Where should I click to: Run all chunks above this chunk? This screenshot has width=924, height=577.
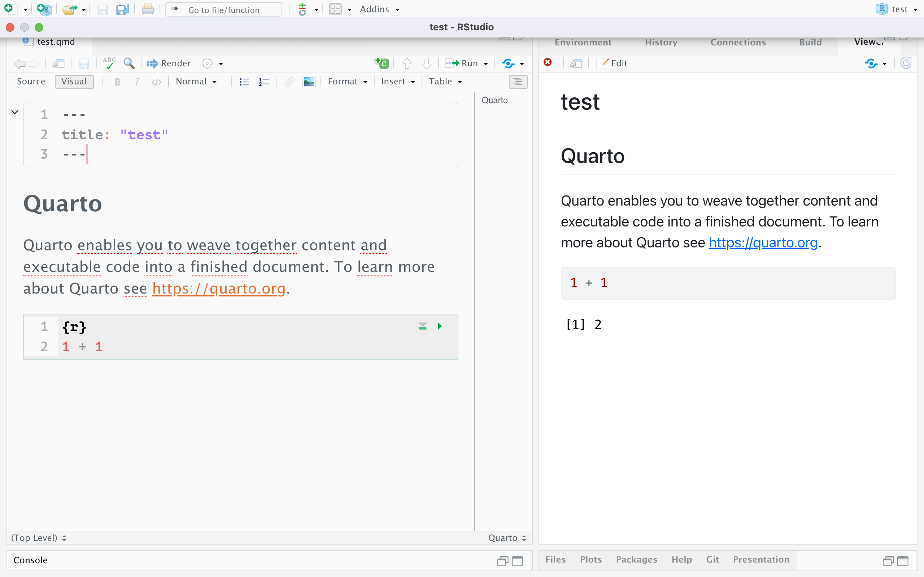[422, 326]
